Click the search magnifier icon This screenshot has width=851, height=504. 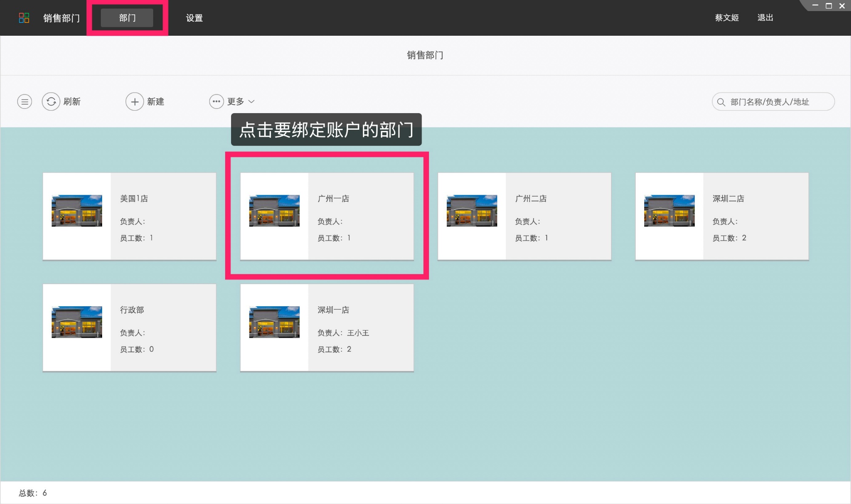coord(721,102)
